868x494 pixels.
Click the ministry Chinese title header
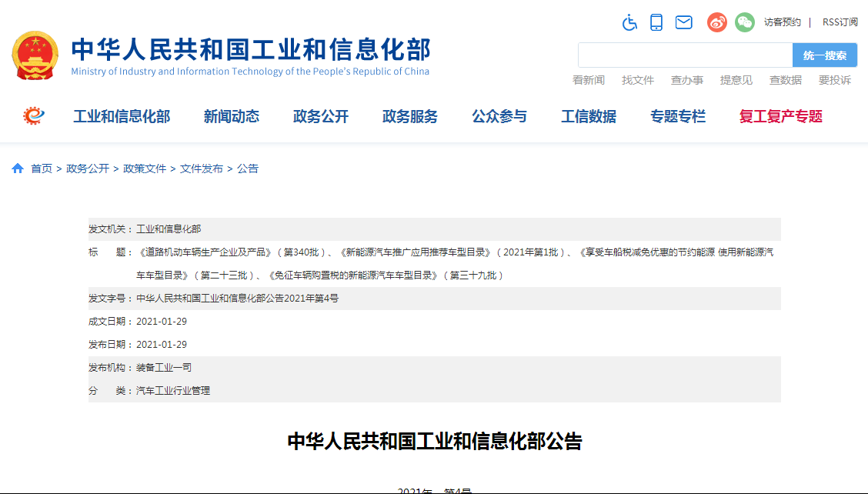[251, 49]
